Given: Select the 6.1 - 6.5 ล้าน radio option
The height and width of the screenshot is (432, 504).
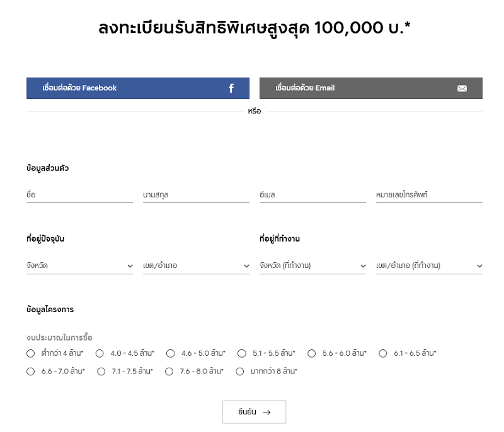Looking at the screenshot, I should click(x=383, y=354).
